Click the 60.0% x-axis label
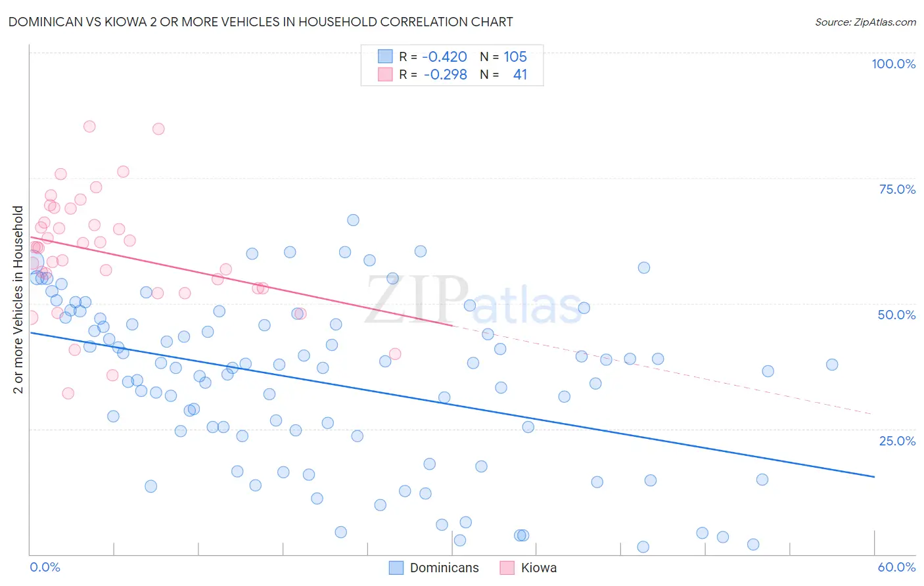The image size is (924, 586). click(896, 567)
